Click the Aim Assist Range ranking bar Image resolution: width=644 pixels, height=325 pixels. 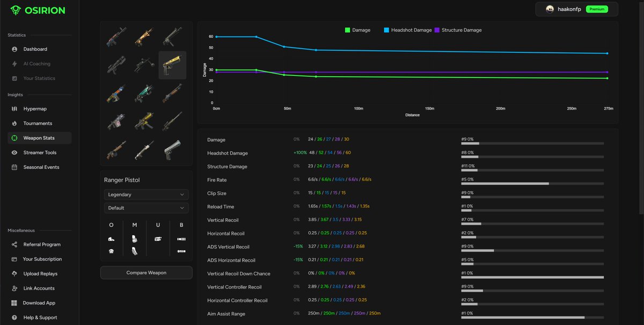(x=532, y=317)
